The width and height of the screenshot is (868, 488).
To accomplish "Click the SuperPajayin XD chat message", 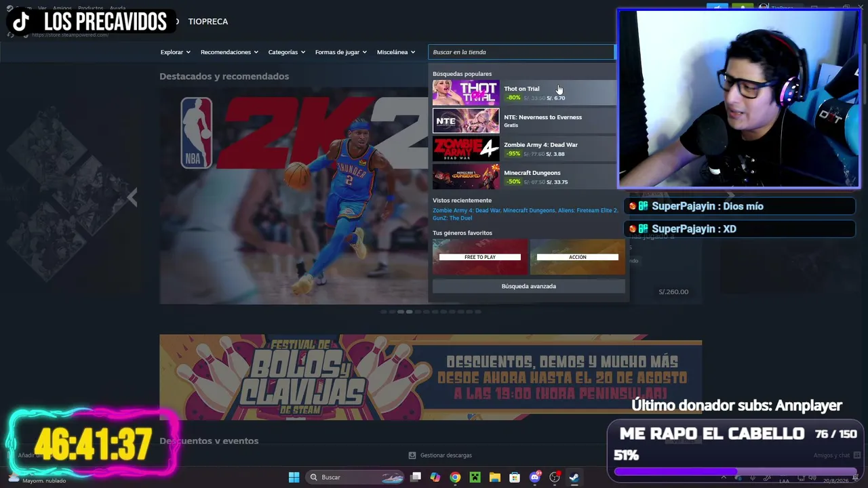I will 739,229.
